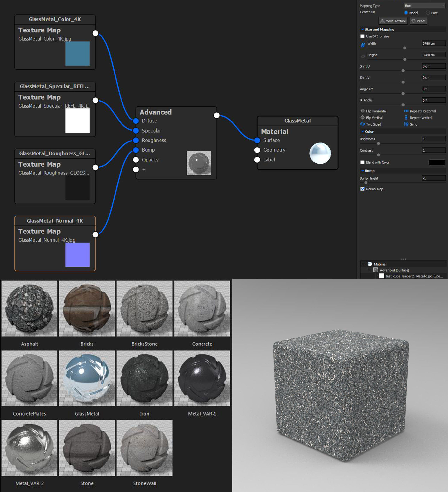The width and height of the screenshot is (448, 492).
Task: Click the Move Texture button
Action: [393, 21]
